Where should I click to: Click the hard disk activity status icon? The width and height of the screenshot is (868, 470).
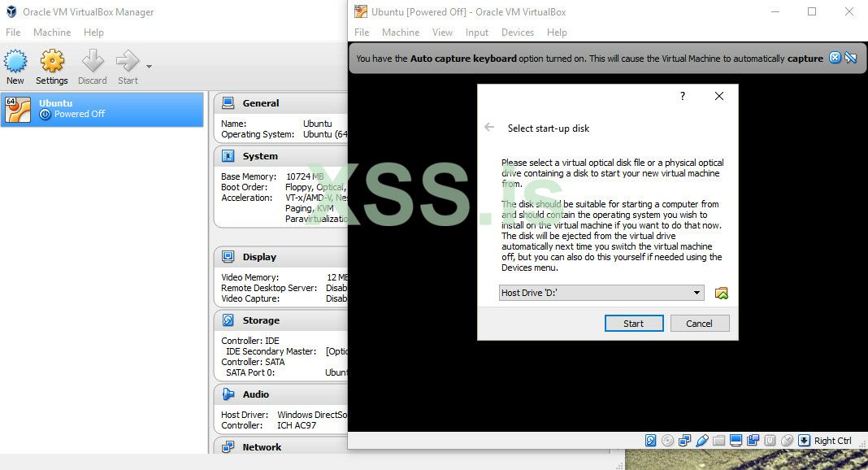(x=650, y=441)
